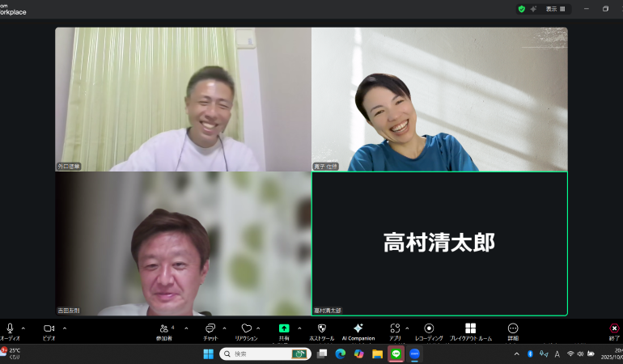Viewport: 623px width, 364px height.
Task: Launch AI Companion from toolbar
Action: point(358,328)
